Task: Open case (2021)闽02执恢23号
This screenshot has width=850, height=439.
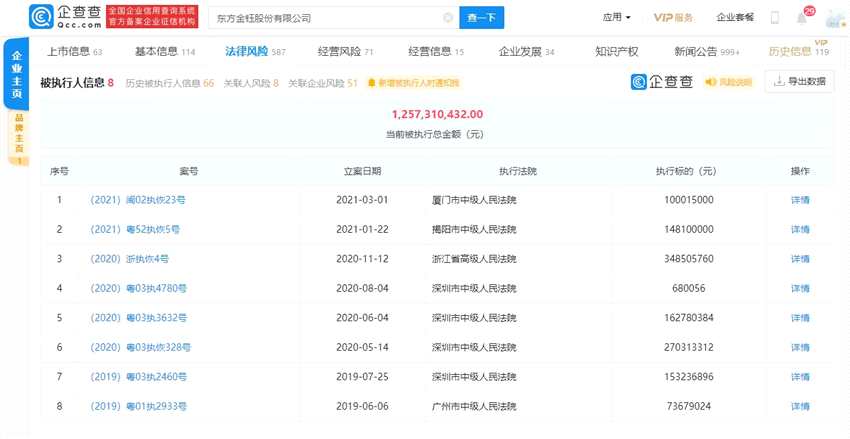Action: (138, 200)
